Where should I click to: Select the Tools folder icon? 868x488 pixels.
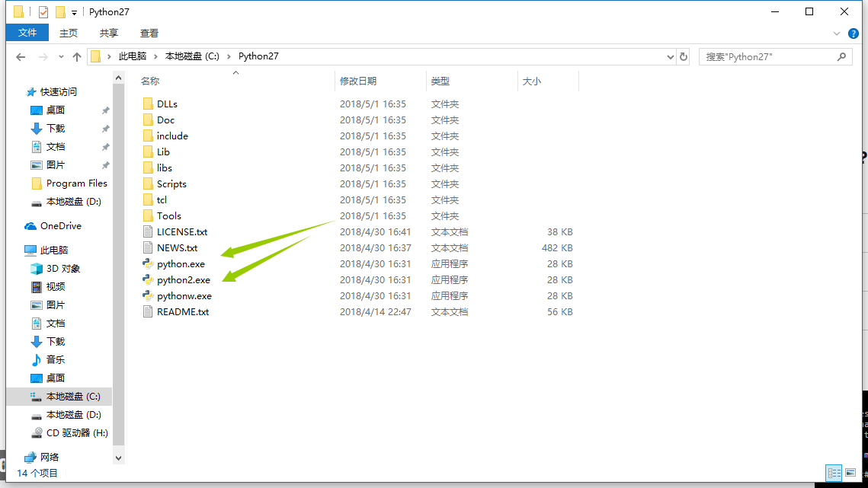coord(148,216)
